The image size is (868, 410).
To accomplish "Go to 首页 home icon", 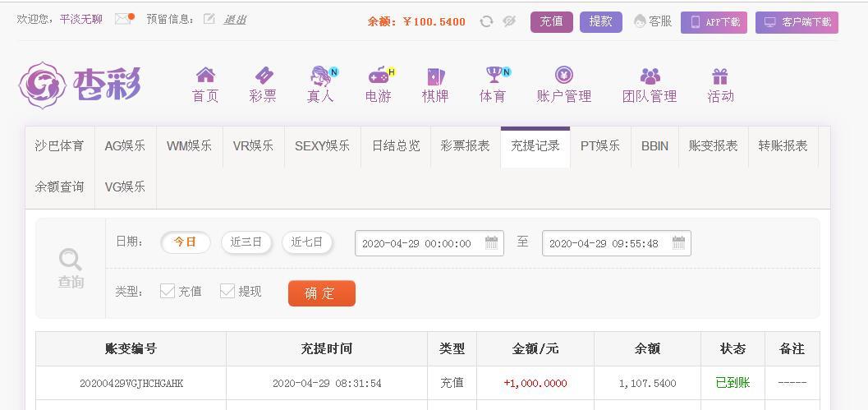I will click(x=205, y=75).
